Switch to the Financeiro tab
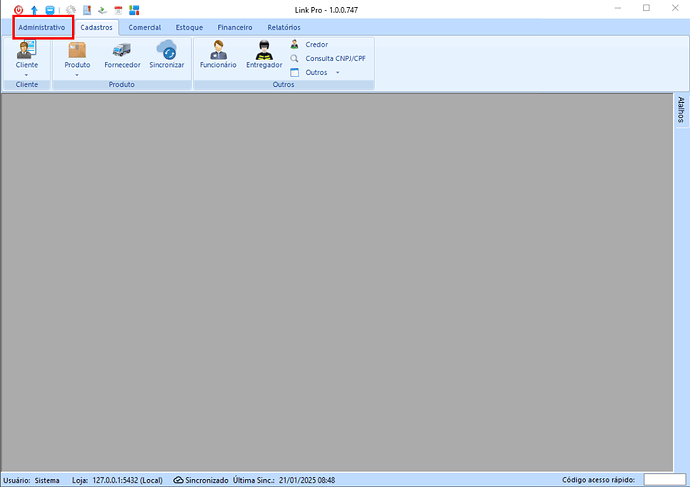Viewport: 690px width, 487px height. point(235,27)
